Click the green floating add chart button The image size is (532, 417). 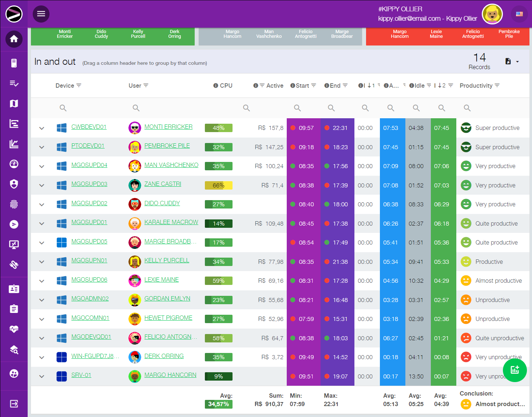tap(515, 370)
